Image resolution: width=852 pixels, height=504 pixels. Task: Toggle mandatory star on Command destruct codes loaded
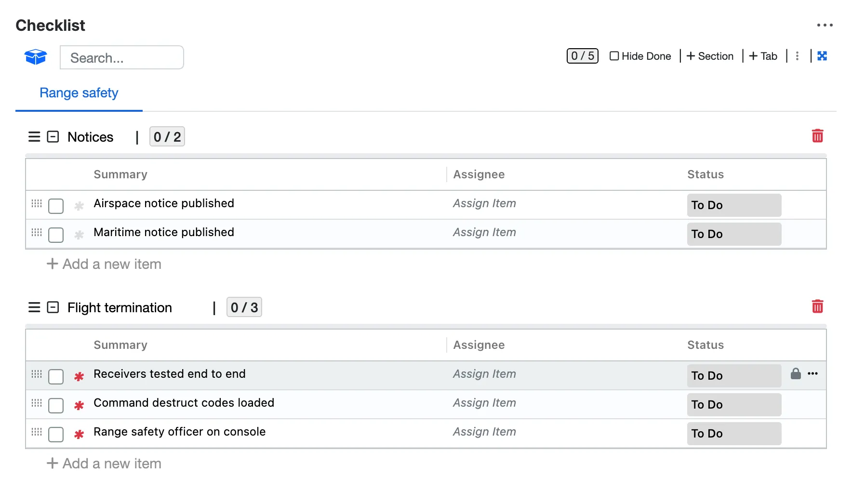point(79,405)
